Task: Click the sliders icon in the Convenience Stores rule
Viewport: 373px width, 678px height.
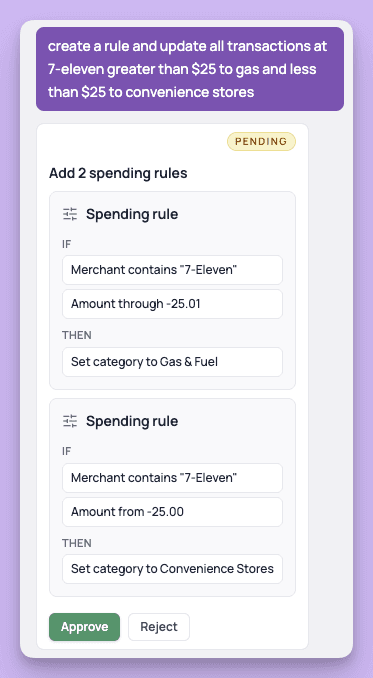Action: pyautogui.click(x=70, y=421)
